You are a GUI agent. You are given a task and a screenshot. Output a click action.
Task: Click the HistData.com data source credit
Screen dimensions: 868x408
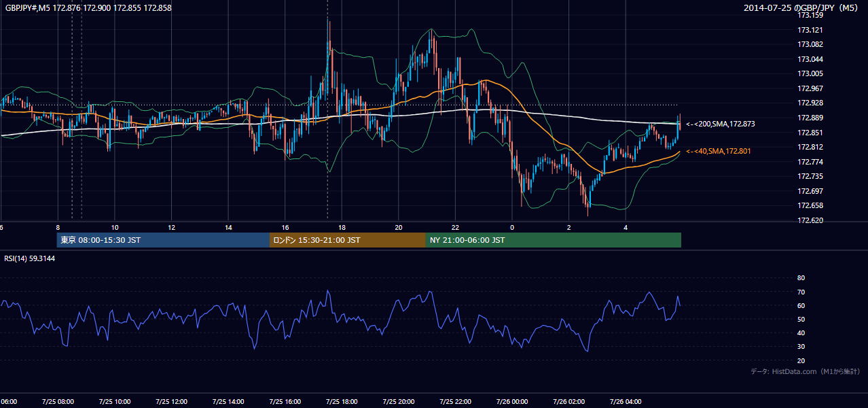coord(806,371)
